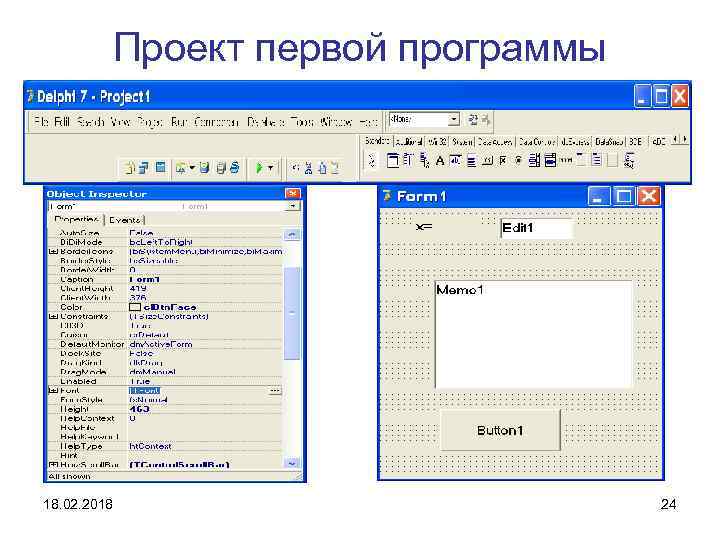Open the Edit menu
The width and height of the screenshot is (720, 540).
click(62, 122)
